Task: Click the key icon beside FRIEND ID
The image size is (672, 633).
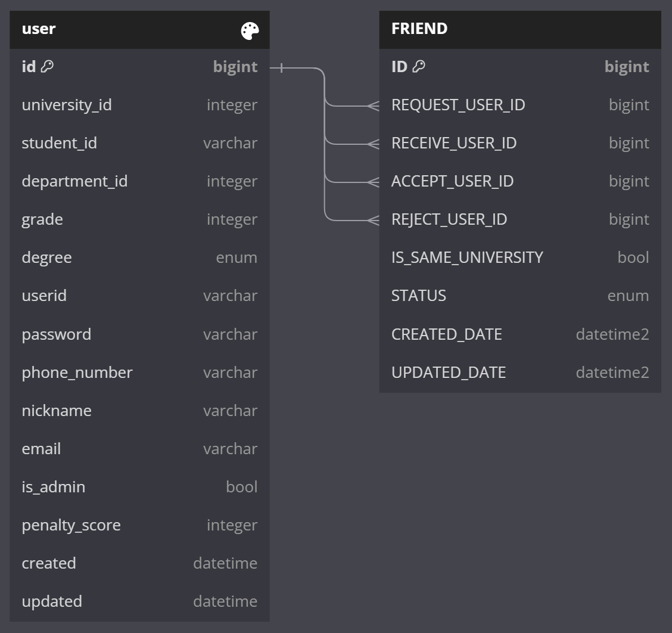Action: [419, 67]
